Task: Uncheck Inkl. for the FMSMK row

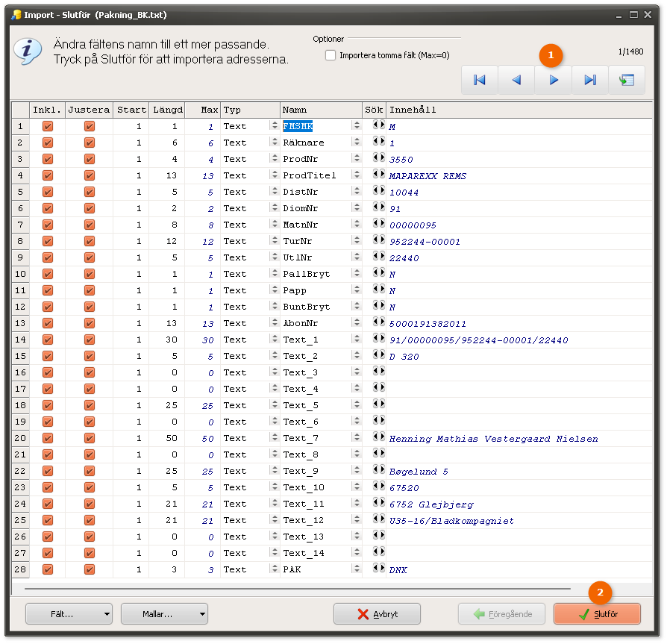Action: (x=48, y=126)
